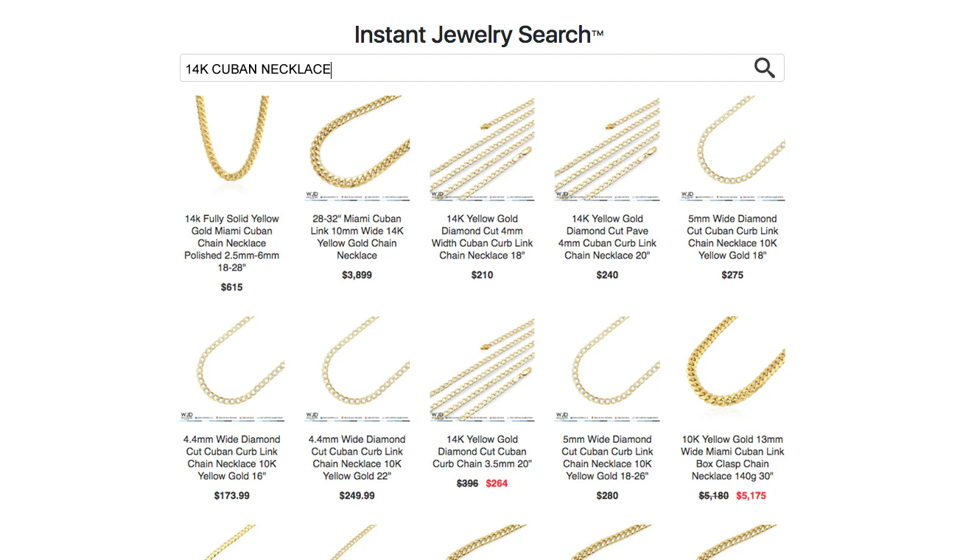
Task: Select the 4.4mm Cuban Curb 16" necklace link
Action: tap(232, 457)
